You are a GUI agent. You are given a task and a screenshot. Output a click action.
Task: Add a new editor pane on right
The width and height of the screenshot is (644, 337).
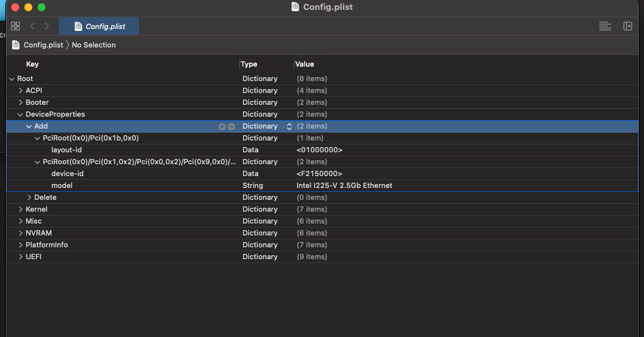coord(628,26)
